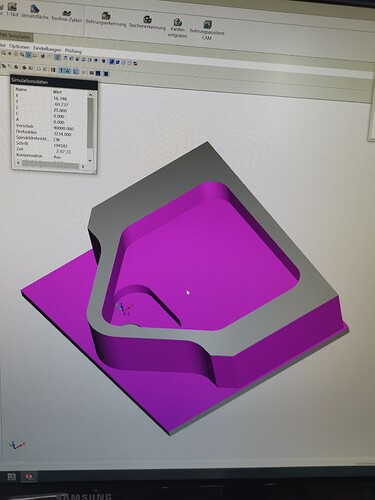Screen dimensions: 375x500
Task: Open the Optionen menu
Action: pos(19,46)
